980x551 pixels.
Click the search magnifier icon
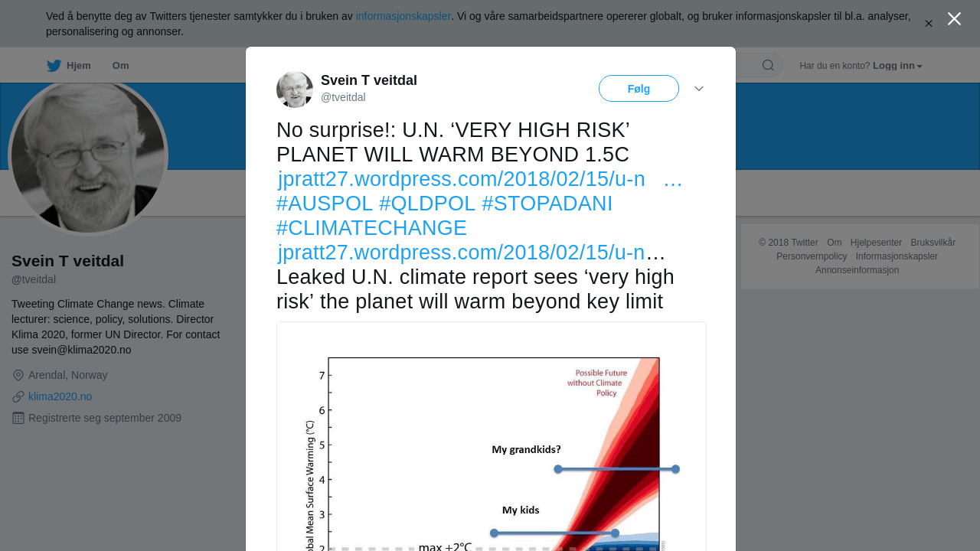(x=768, y=66)
